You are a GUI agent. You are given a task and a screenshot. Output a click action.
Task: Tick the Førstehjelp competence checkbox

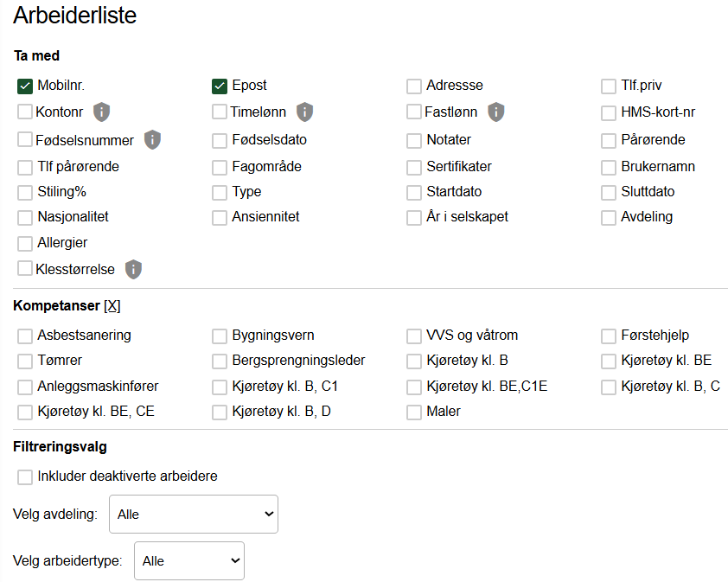click(609, 336)
